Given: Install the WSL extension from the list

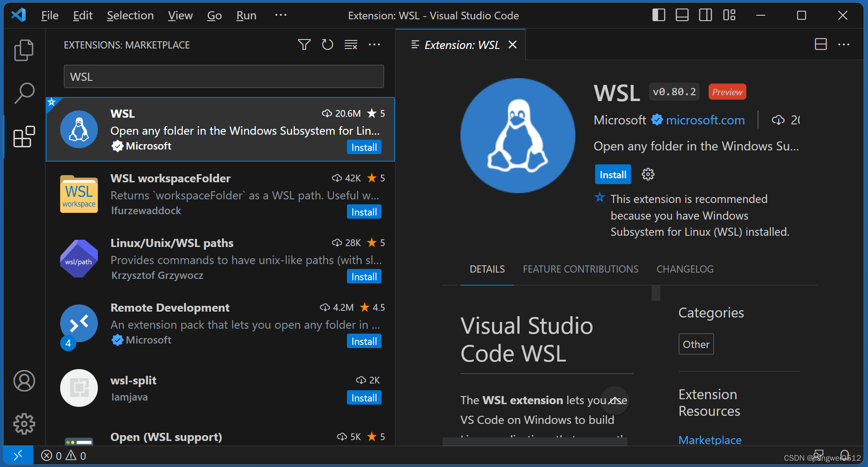Looking at the screenshot, I should [x=364, y=147].
